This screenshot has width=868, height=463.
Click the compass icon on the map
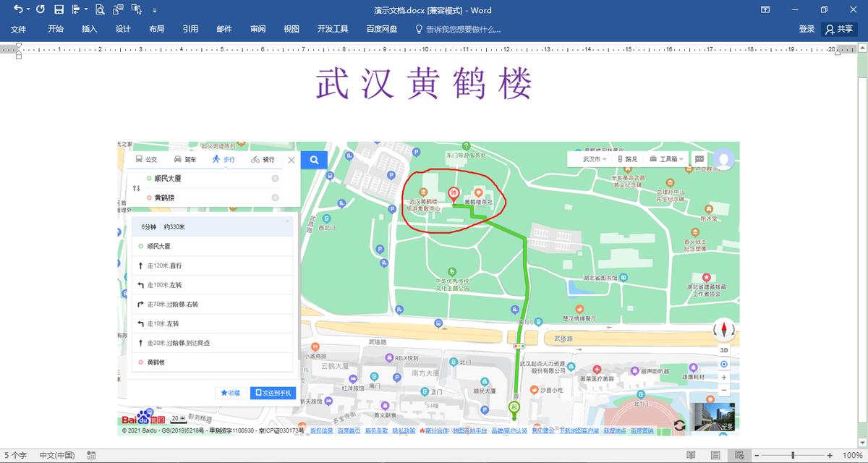pyautogui.click(x=724, y=330)
